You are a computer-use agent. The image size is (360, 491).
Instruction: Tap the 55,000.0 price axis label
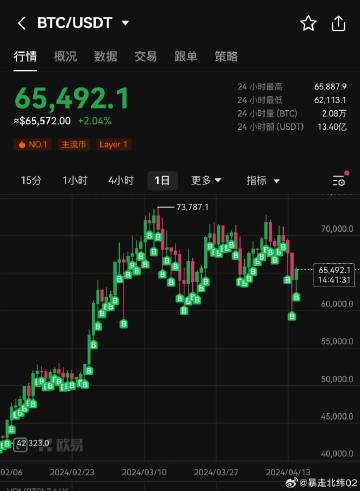coord(337,341)
